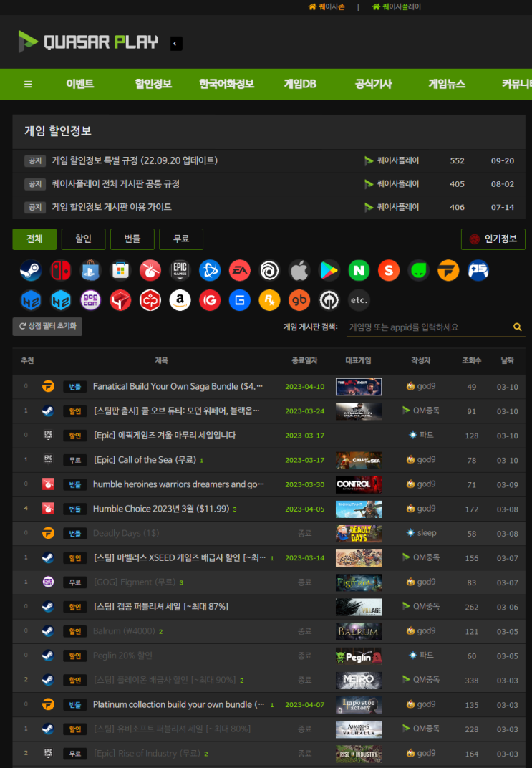This screenshot has width=532, height=768.
Task: Filter by Microsoft Store icon
Action: [x=120, y=270]
